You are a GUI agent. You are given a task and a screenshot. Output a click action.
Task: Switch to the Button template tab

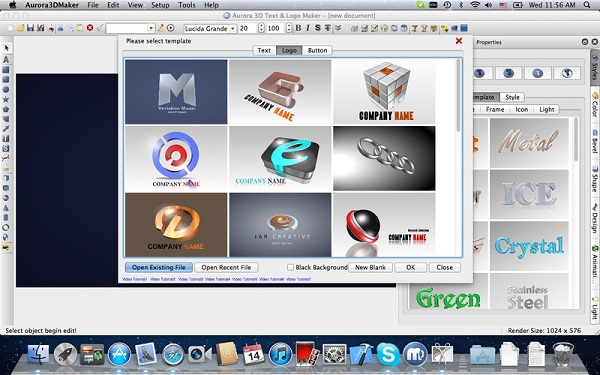pyautogui.click(x=317, y=50)
